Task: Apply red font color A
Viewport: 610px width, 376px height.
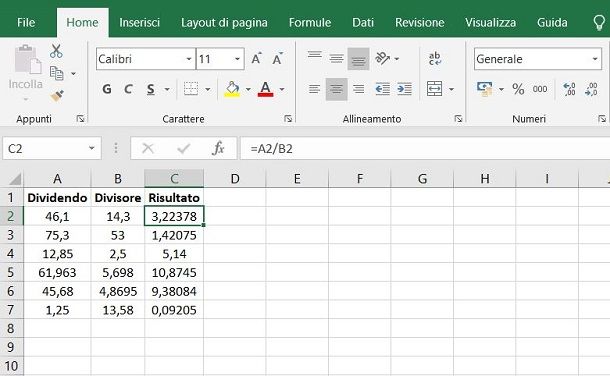Action: point(265,89)
